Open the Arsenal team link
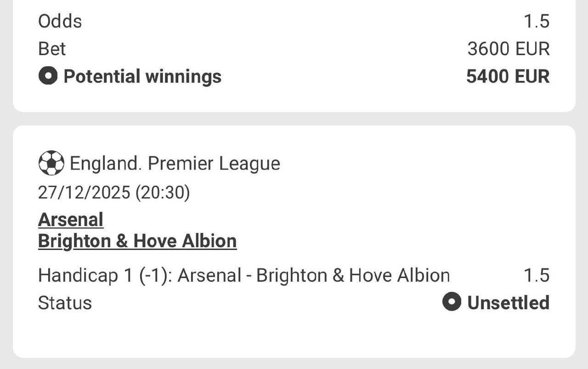Screen dimensions: 588x369 (x=71, y=220)
